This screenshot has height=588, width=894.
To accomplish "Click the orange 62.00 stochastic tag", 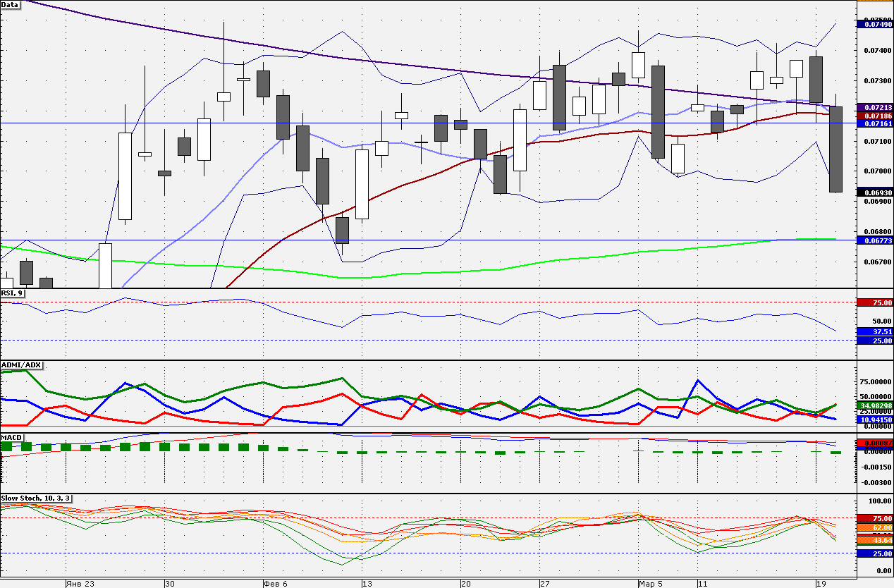I will click(874, 527).
